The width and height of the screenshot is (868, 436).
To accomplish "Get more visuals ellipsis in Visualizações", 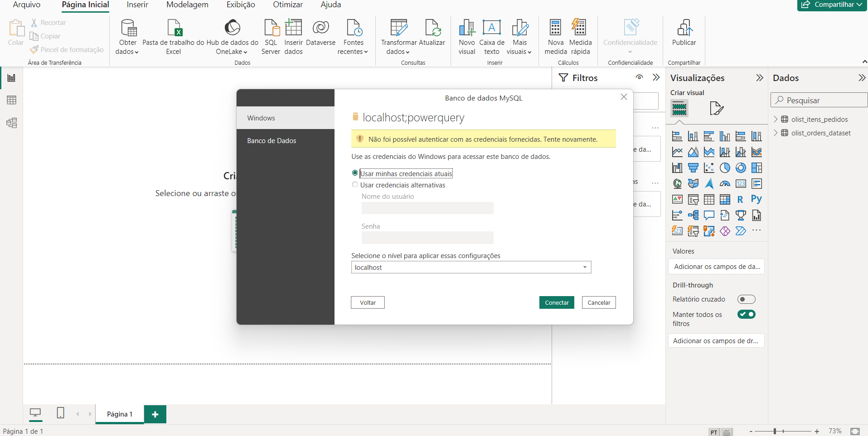I will pos(756,230).
